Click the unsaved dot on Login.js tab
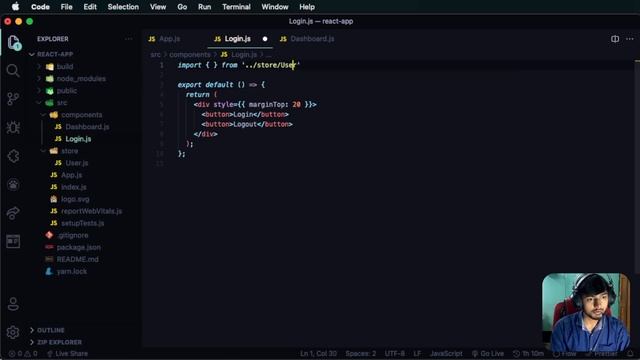This screenshot has width=640, height=360. (265, 39)
